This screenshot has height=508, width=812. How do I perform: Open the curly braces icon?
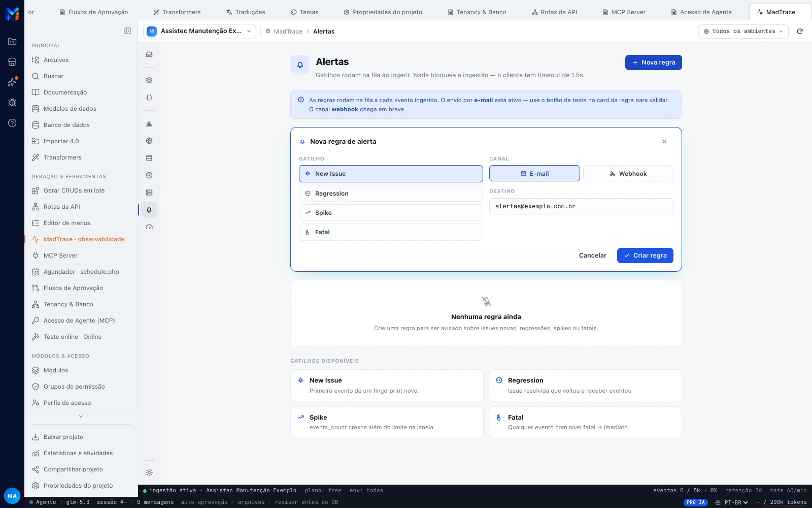pos(149,98)
